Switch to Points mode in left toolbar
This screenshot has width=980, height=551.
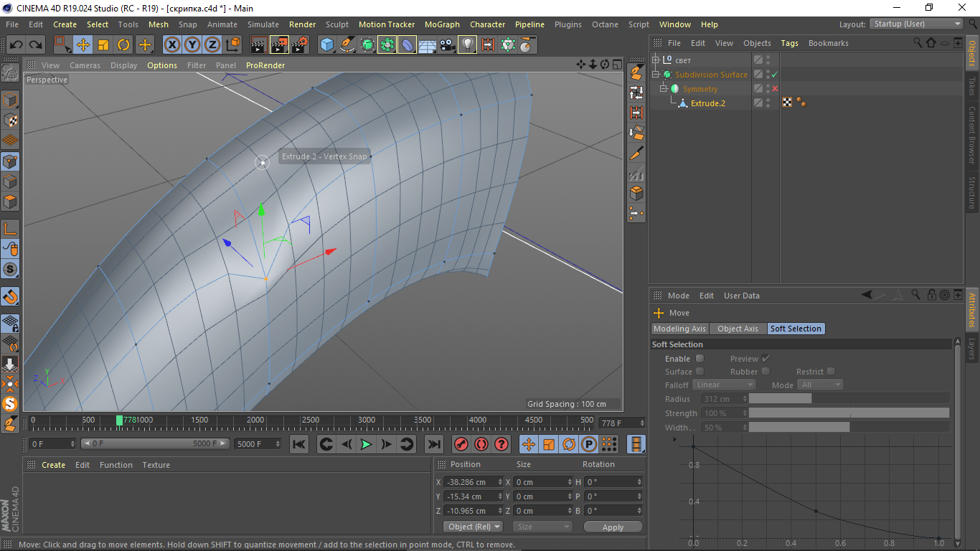coord(10,161)
